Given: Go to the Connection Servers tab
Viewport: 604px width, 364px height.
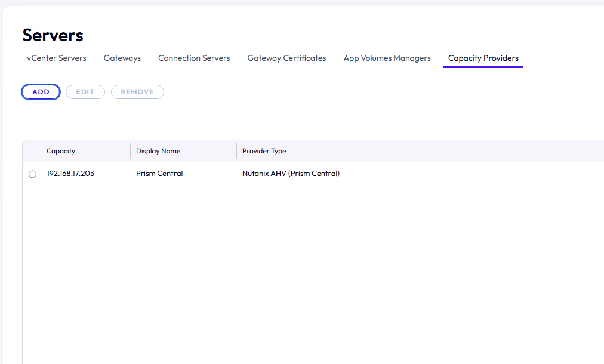Looking at the screenshot, I should tap(194, 58).
